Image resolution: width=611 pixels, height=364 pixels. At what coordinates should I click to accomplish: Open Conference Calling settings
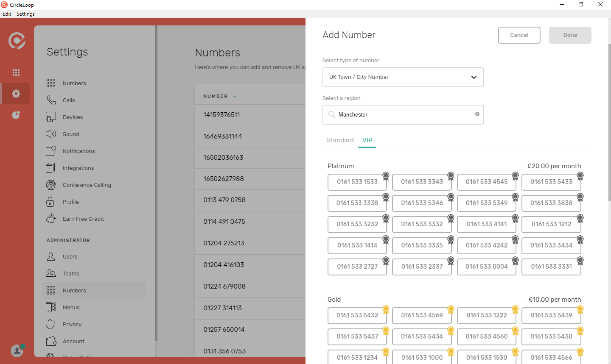pos(87,185)
